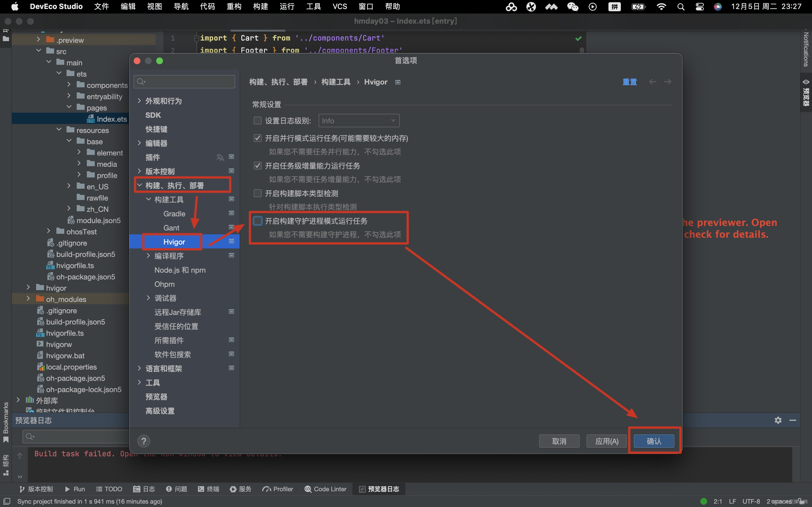Open the 服务 tool window
The image size is (812, 507).
[240, 489]
